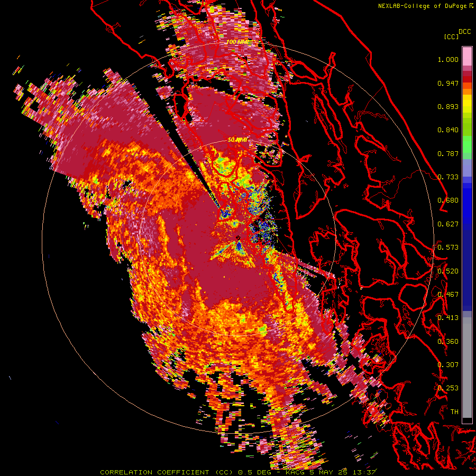Select the 0.840 legend value
Image resolution: width=476 pixels, height=476 pixels.
[448, 130]
